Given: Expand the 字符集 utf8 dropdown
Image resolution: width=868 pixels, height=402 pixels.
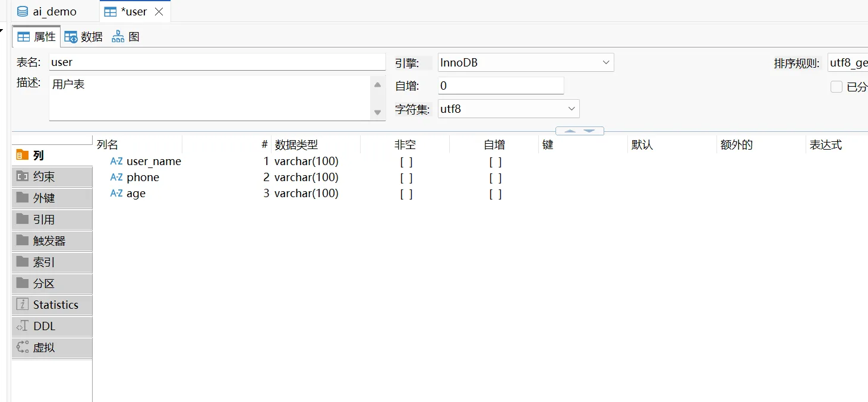Looking at the screenshot, I should [x=509, y=109].
